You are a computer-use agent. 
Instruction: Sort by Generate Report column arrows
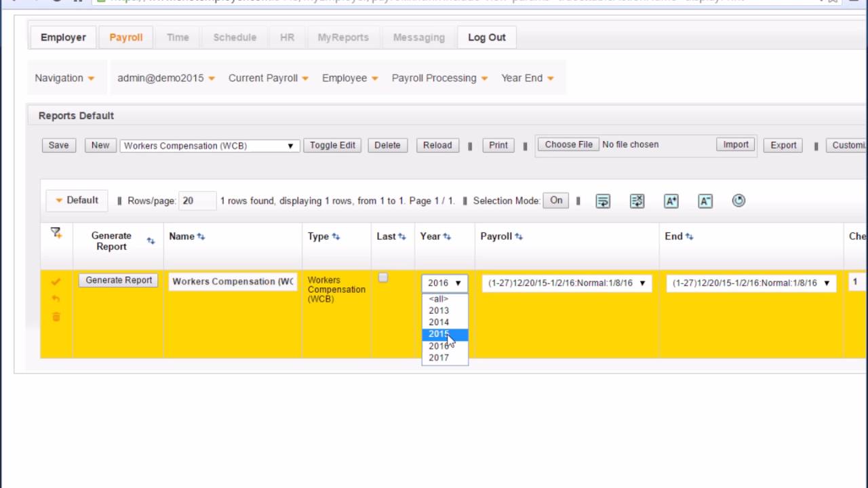[x=151, y=241]
